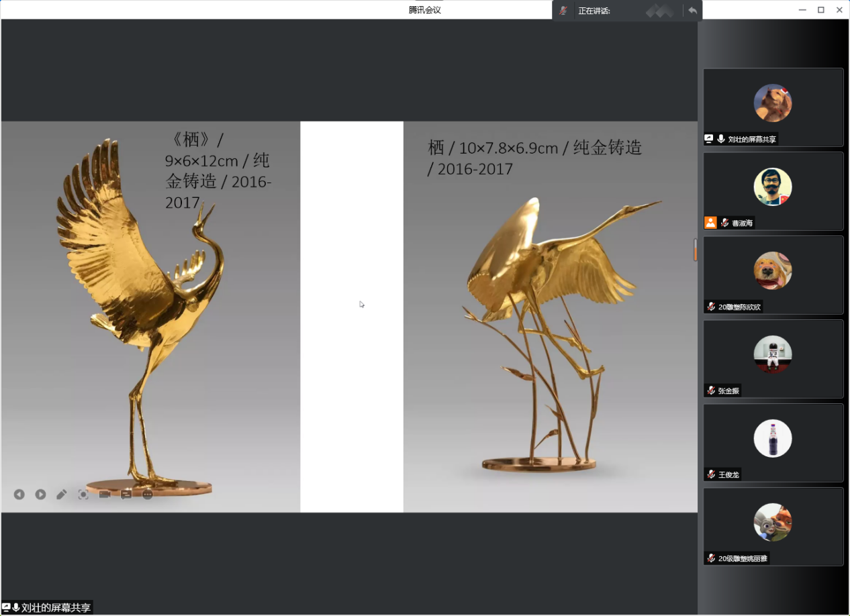Advance to next slide with the arrow button

(40, 495)
